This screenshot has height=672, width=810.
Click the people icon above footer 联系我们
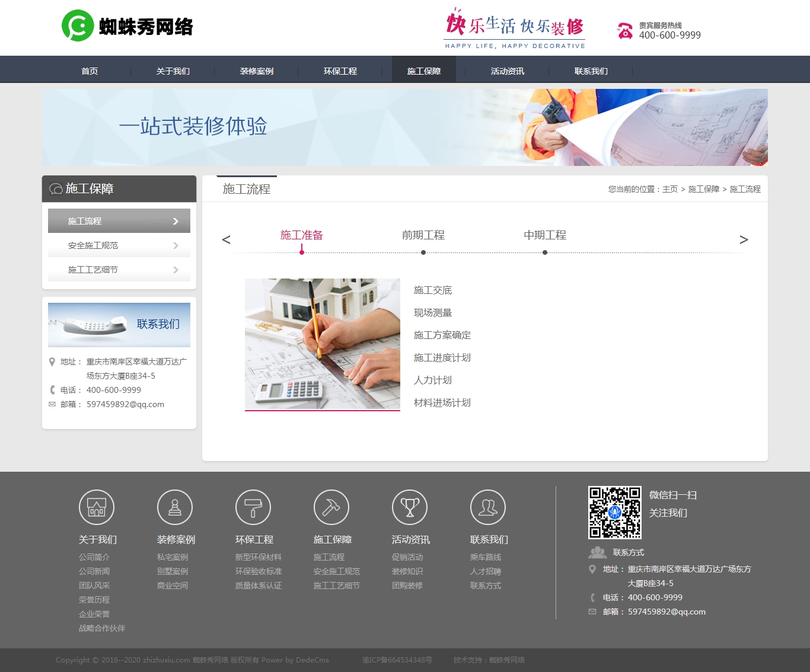(488, 508)
